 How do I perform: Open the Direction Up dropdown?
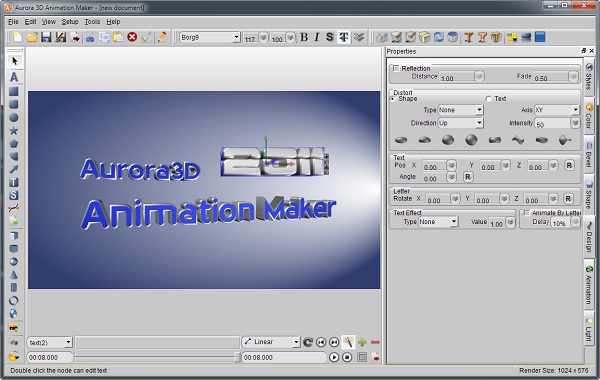click(x=479, y=123)
